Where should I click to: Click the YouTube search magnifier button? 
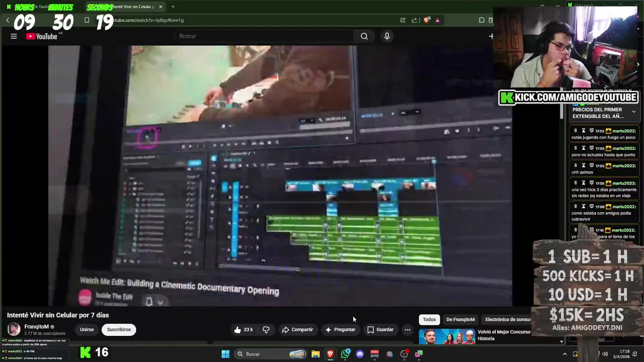pyautogui.click(x=364, y=36)
